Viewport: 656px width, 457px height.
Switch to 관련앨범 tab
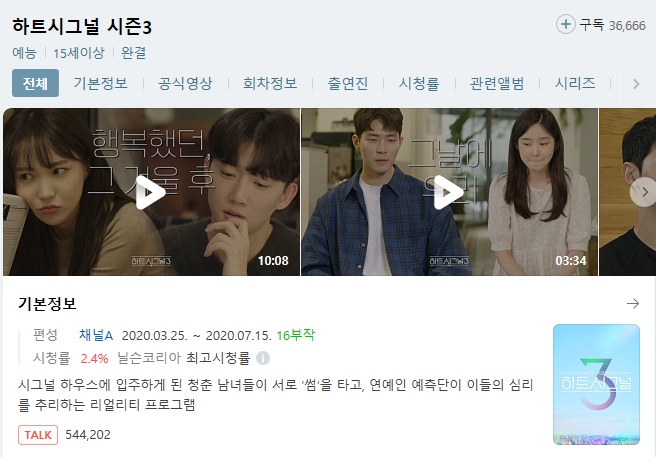pos(497,83)
